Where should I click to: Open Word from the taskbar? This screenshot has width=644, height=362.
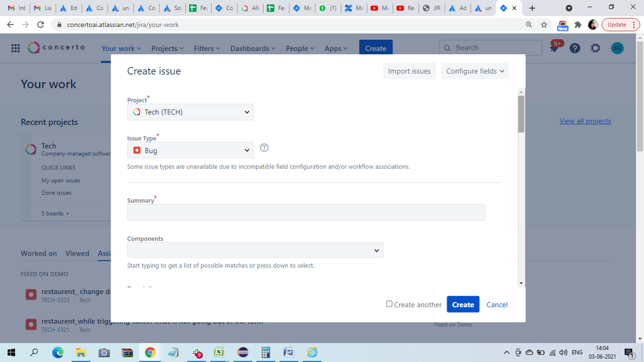tap(289, 352)
